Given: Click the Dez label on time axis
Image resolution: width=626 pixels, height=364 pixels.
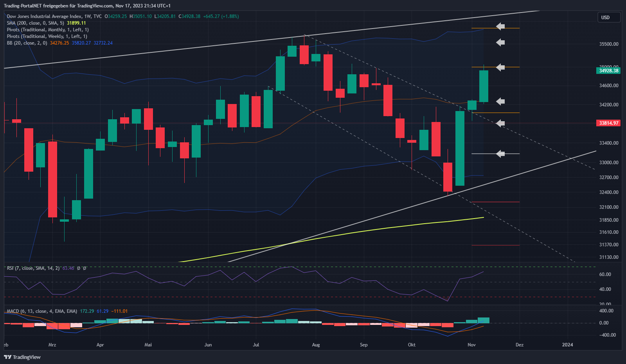Looking at the screenshot, I should coord(520,345).
